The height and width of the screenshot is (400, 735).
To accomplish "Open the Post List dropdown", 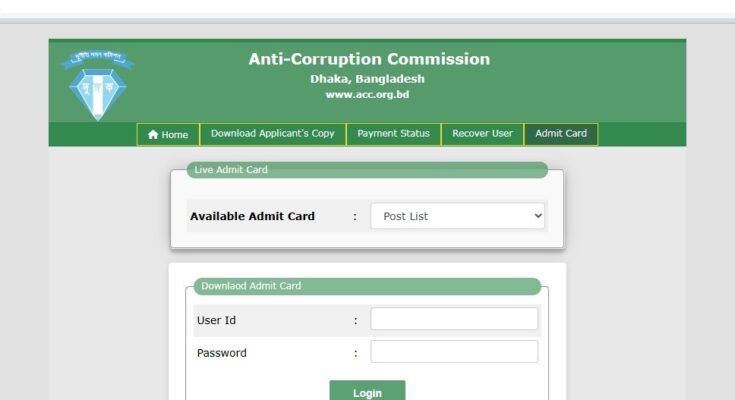I will coord(457,216).
